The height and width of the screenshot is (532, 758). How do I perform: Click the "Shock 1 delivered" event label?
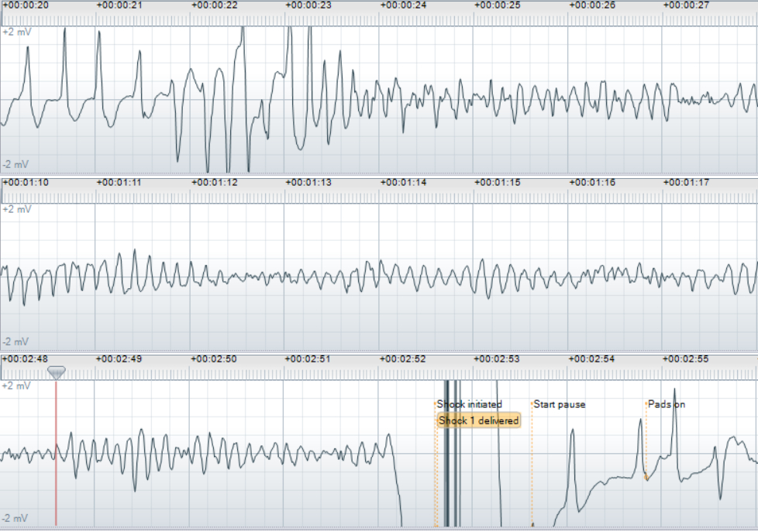[478, 420]
